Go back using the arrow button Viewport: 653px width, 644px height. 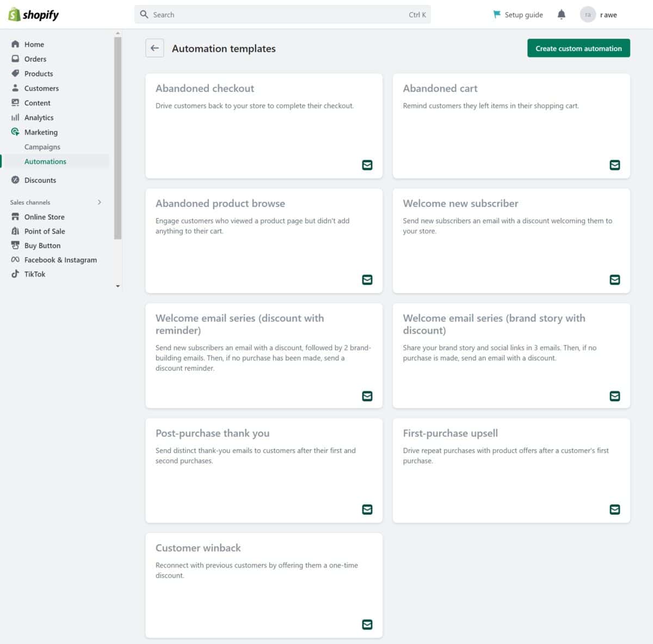pos(155,48)
